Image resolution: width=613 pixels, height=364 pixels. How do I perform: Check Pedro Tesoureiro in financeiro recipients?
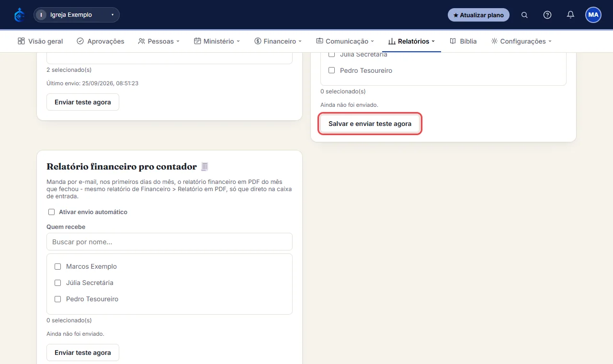pos(58,299)
